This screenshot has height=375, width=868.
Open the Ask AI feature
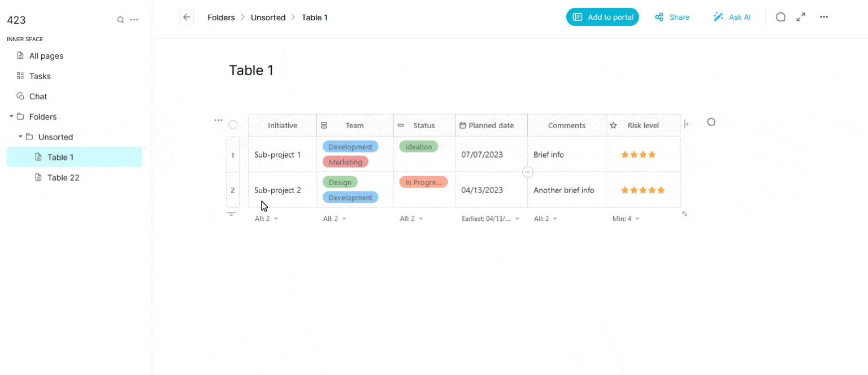click(x=732, y=17)
